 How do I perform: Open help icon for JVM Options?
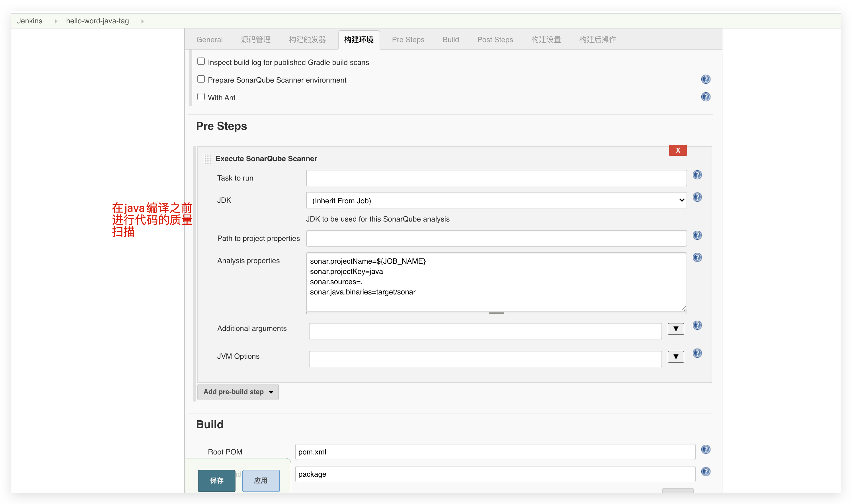[697, 353]
